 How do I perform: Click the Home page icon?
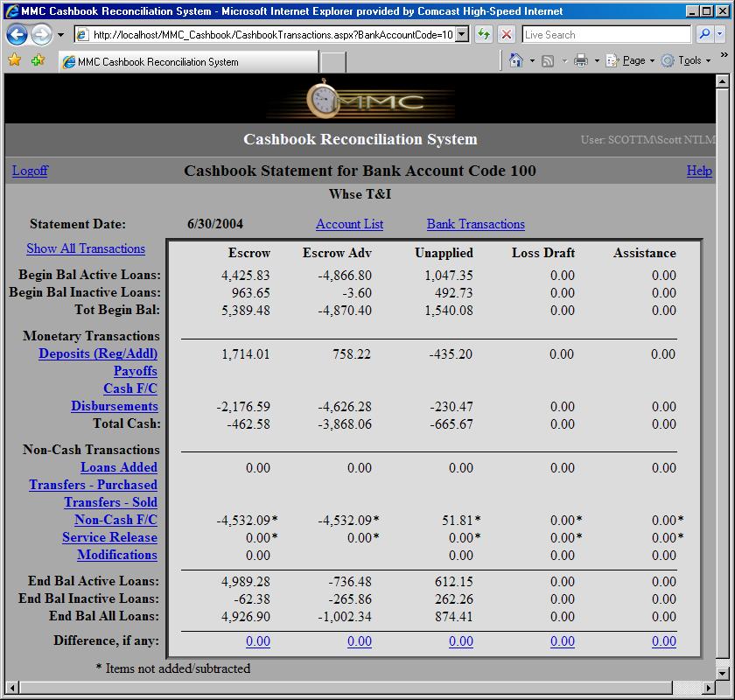point(516,60)
